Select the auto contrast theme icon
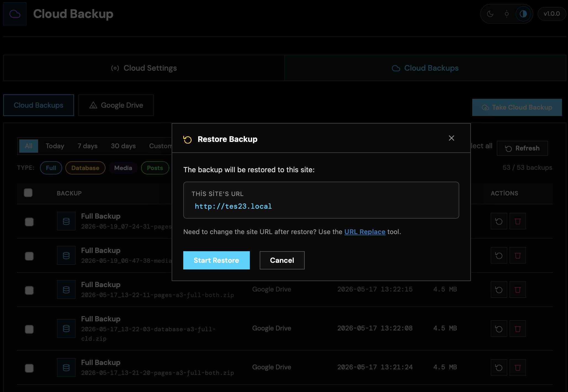Screen dimensions: 568x392 [523, 14]
